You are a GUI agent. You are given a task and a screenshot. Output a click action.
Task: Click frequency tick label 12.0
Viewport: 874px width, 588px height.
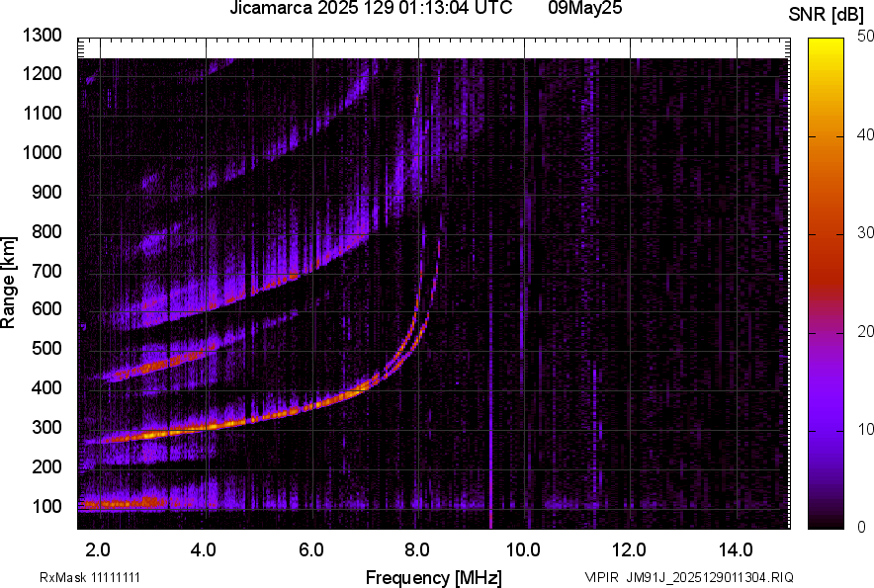[x=629, y=550]
